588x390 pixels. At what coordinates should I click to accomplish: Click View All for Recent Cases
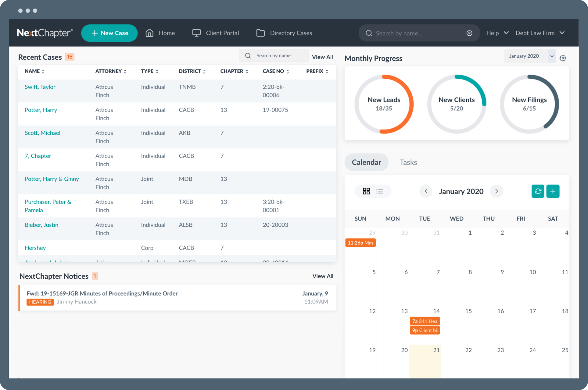[x=322, y=56]
